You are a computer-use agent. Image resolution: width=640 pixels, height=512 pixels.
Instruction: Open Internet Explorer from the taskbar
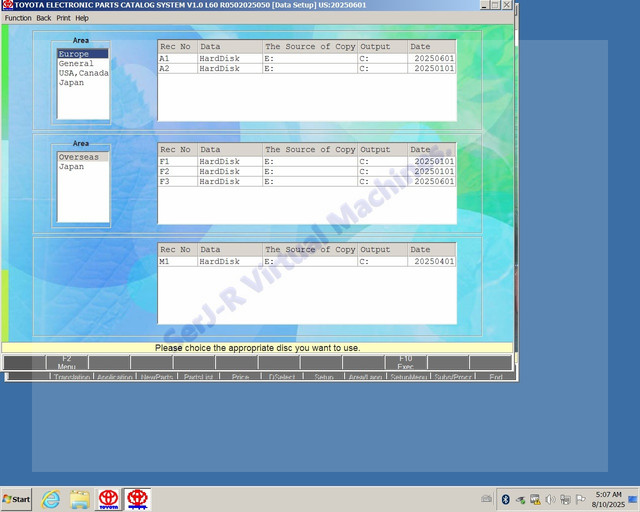(x=51, y=499)
